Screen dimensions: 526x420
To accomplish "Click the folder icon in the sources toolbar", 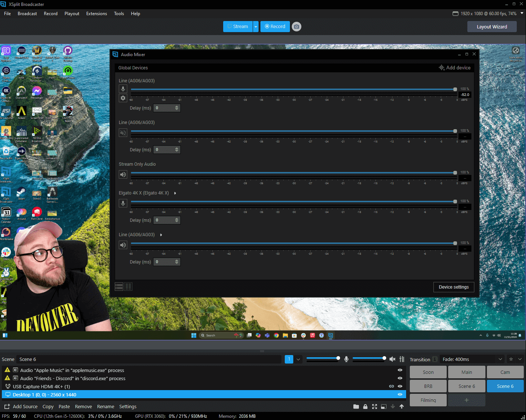I will [x=356, y=407].
